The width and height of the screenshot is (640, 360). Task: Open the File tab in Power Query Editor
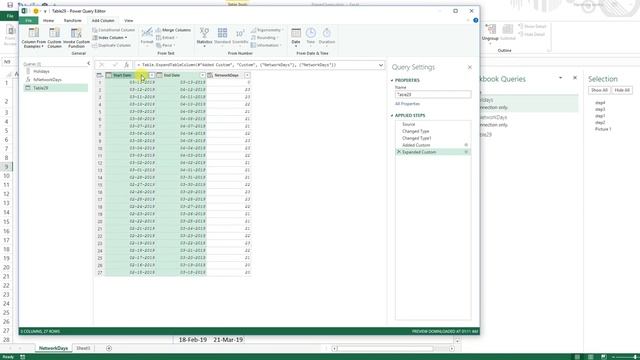coord(28,20)
